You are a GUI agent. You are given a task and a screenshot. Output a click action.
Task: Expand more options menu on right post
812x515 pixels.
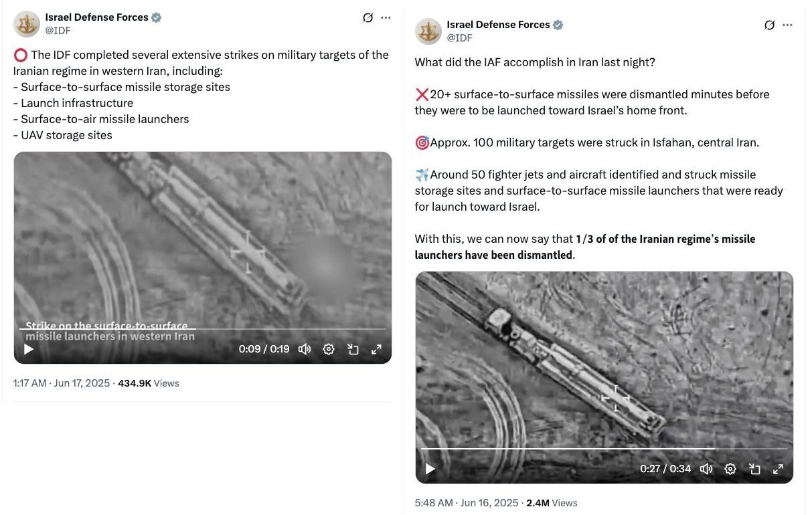point(788,25)
